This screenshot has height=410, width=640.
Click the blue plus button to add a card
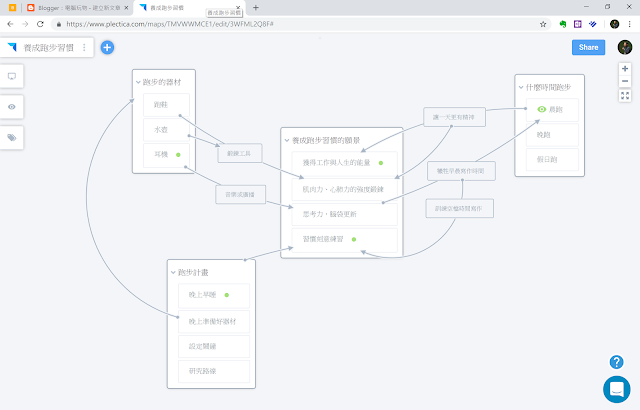point(107,47)
